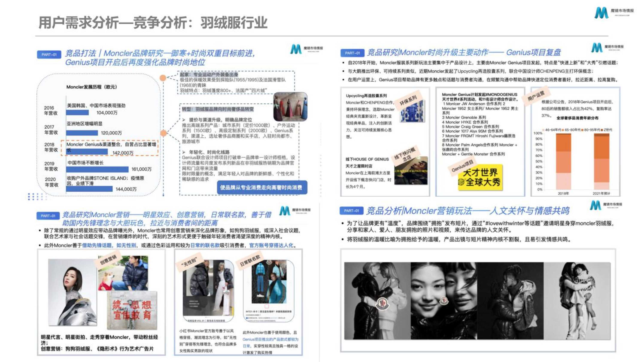Viewport: 644px width, 362px height.
Task: Click the PART-01 badge beside 人文关怀与情感共鸣 title
Action: point(351,211)
